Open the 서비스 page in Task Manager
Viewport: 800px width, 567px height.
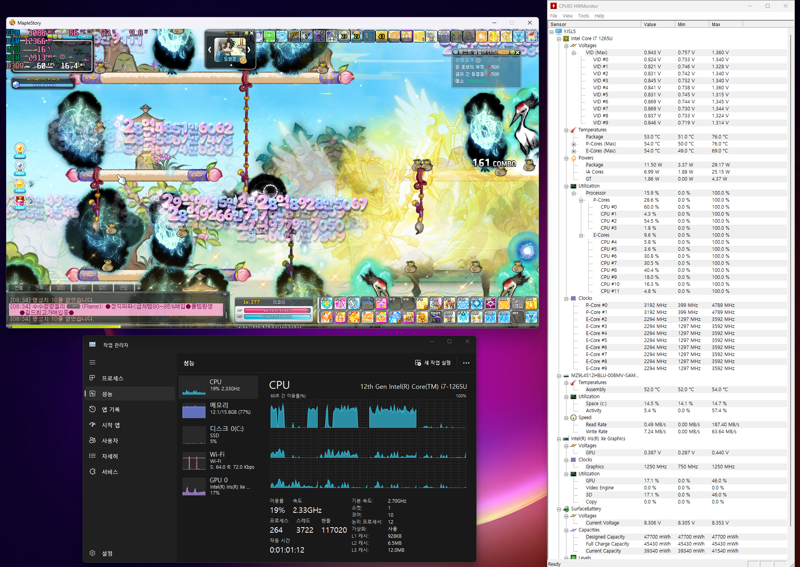[x=130, y=472]
